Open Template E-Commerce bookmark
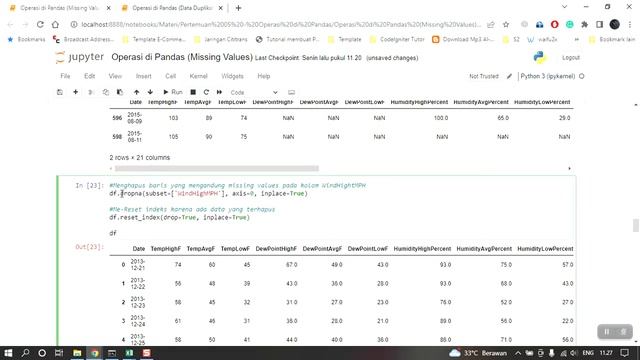 point(154,40)
